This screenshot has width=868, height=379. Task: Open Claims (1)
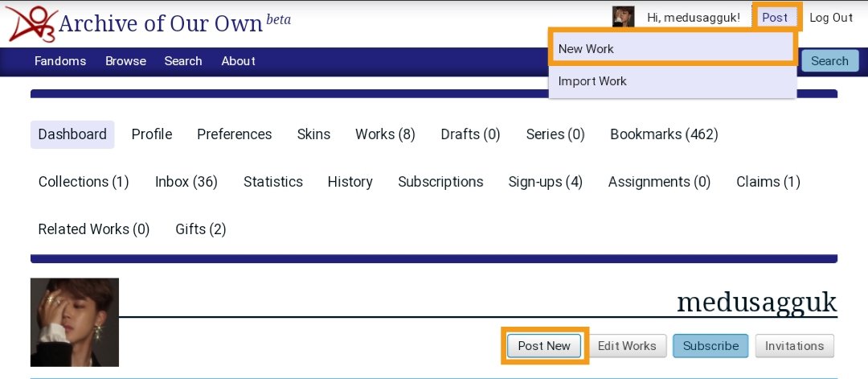click(768, 183)
